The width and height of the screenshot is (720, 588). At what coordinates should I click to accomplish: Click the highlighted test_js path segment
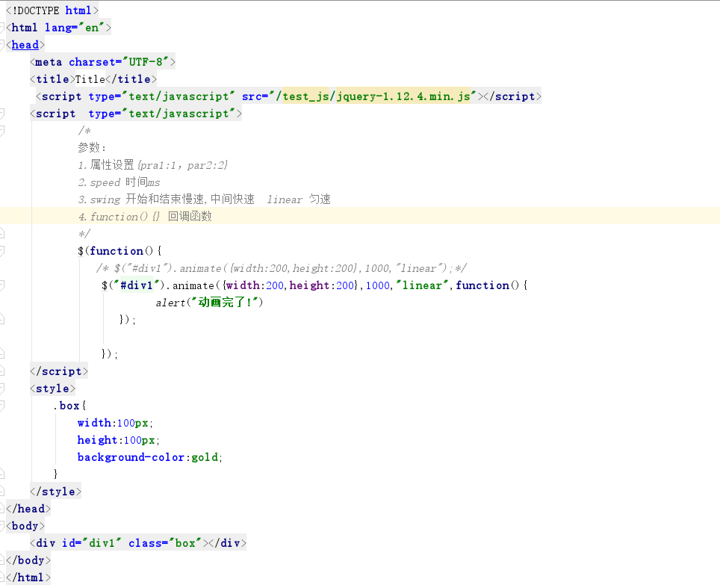pos(305,96)
